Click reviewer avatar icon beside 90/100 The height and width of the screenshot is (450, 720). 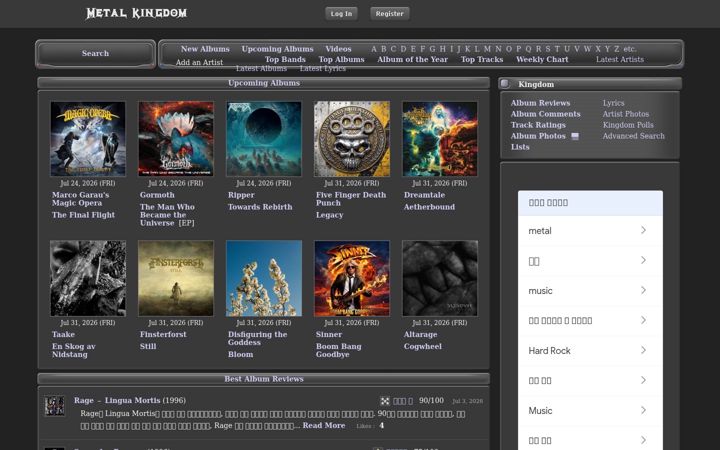(385, 401)
